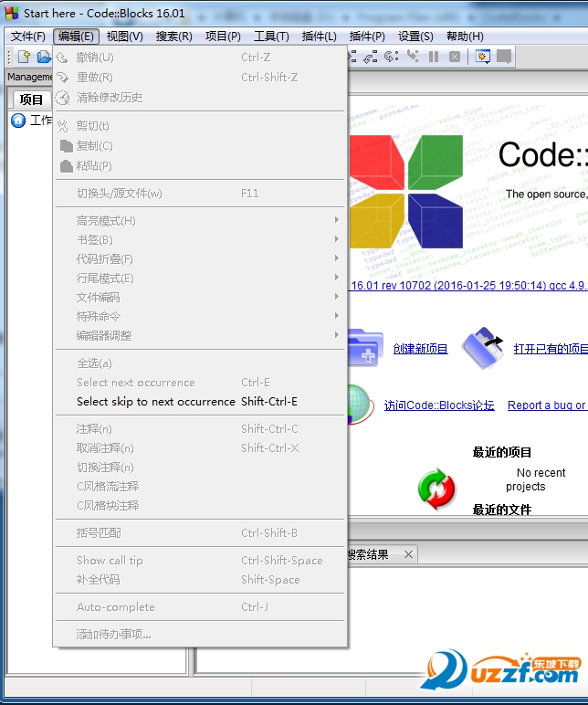Screen dimensions: 588x705
Task: Click 取消注释(n) uncomment entry
Action: (x=200, y=447)
